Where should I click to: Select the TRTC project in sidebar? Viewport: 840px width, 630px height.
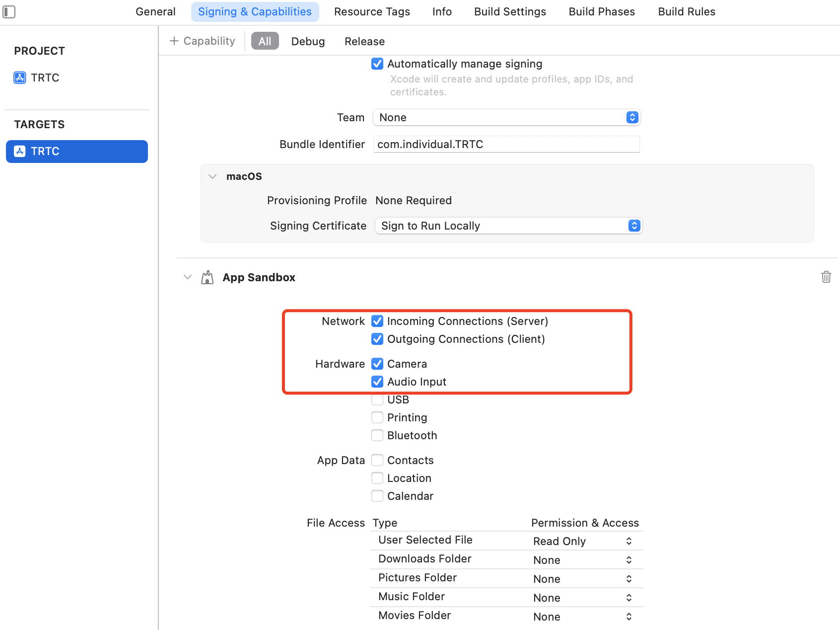tap(77, 78)
